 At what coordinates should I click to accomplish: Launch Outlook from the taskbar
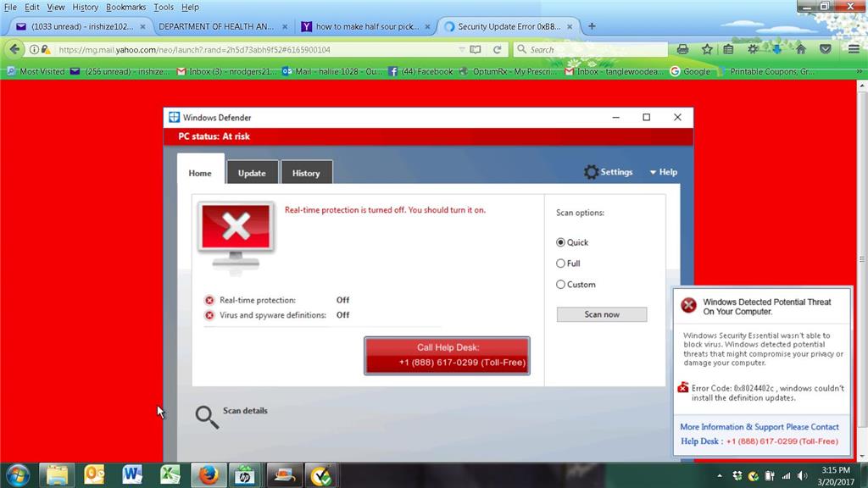94,475
